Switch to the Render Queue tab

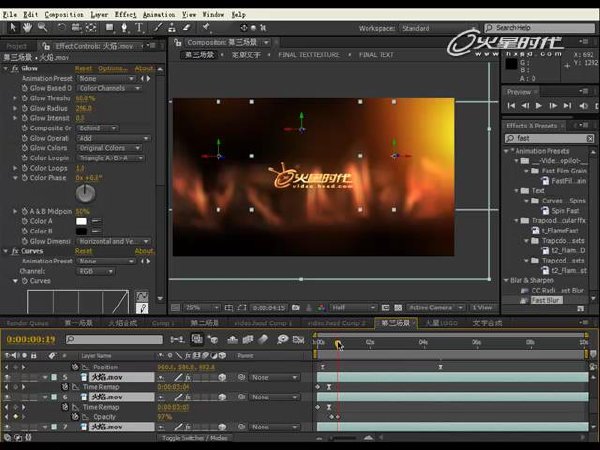point(28,323)
